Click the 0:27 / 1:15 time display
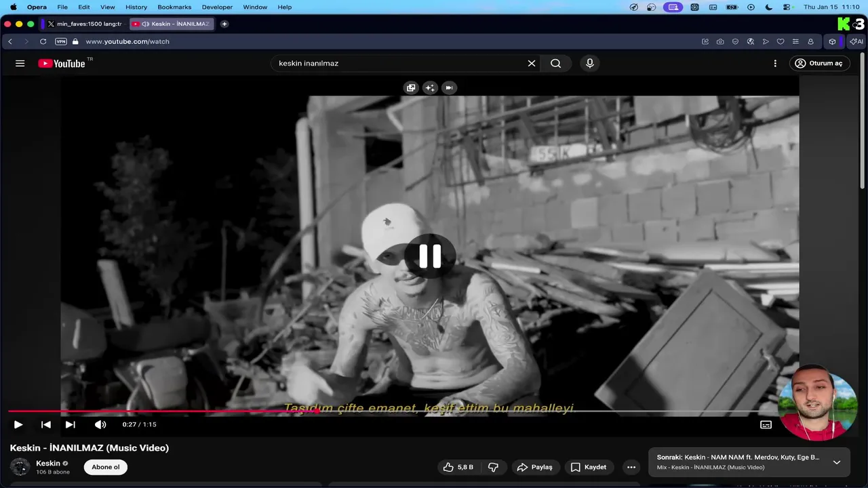868x488 pixels. tap(139, 424)
